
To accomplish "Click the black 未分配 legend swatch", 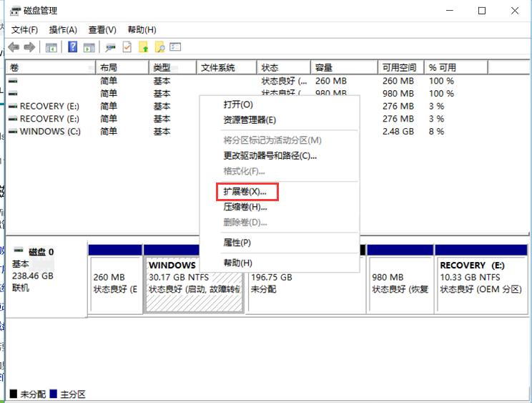I will (x=14, y=394).
